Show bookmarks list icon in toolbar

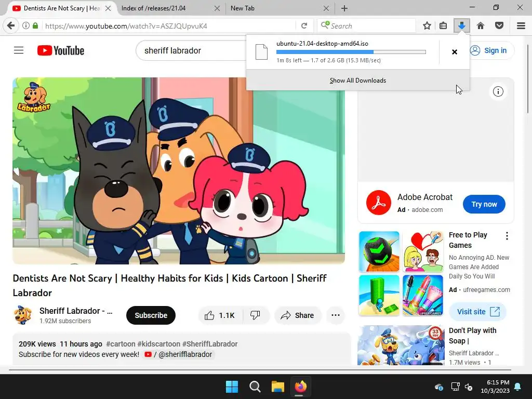[x=443, y=26]
